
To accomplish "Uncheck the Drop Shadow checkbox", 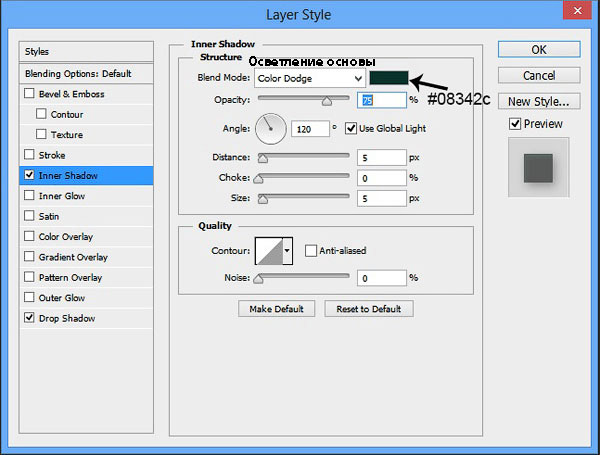I will click(x=30, y=318).
